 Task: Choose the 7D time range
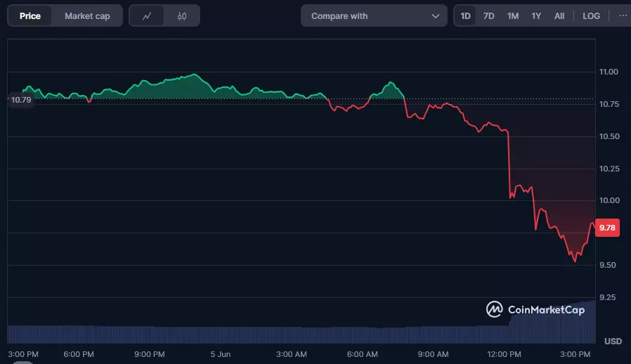pyautogui.click(x=488, y=16)
